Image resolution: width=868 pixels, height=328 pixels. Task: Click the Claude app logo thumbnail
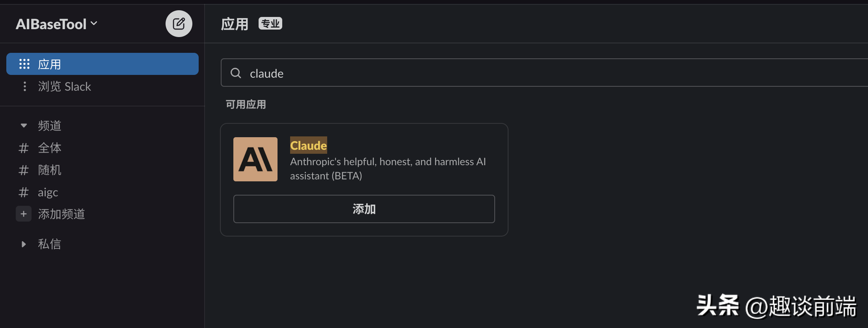(x=255, y=159)
